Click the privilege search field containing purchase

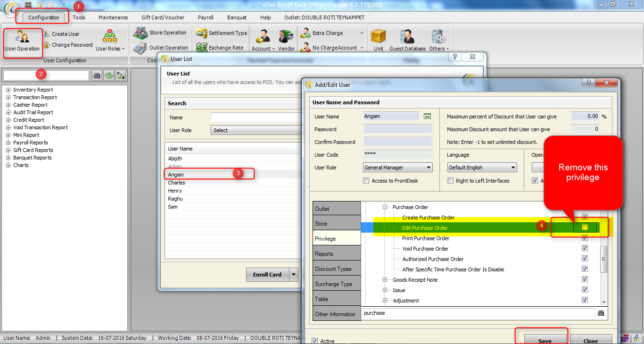click(x=479, y=313)
